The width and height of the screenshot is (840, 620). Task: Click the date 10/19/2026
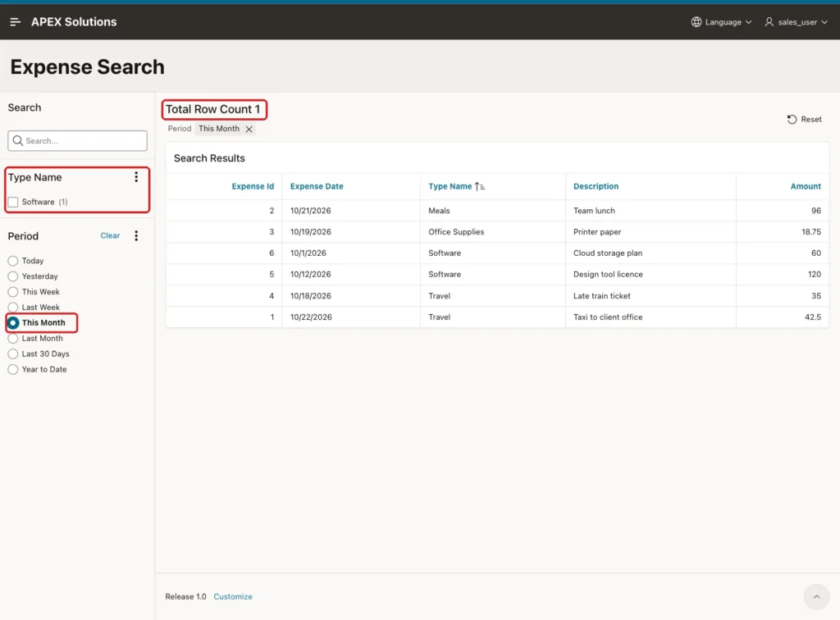311,232
